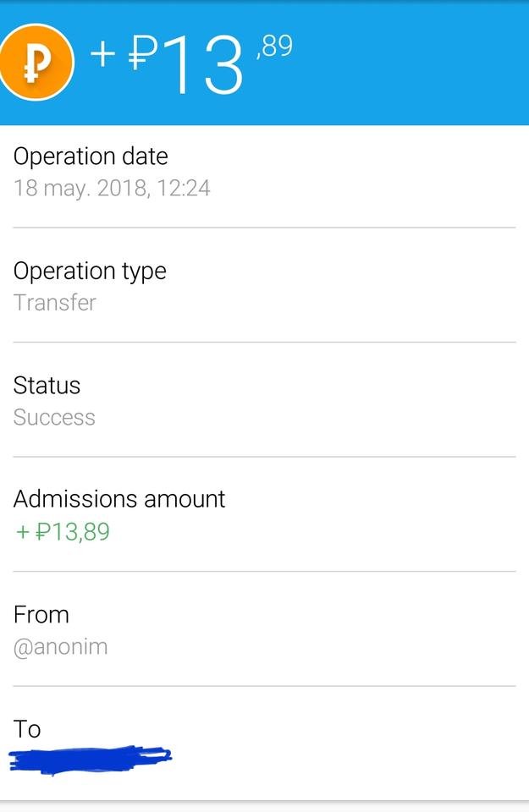The width and height of the screenshot is (529, 812).
Task: Tap the blue scribbled recipient name
Action: tap(91, 760)
